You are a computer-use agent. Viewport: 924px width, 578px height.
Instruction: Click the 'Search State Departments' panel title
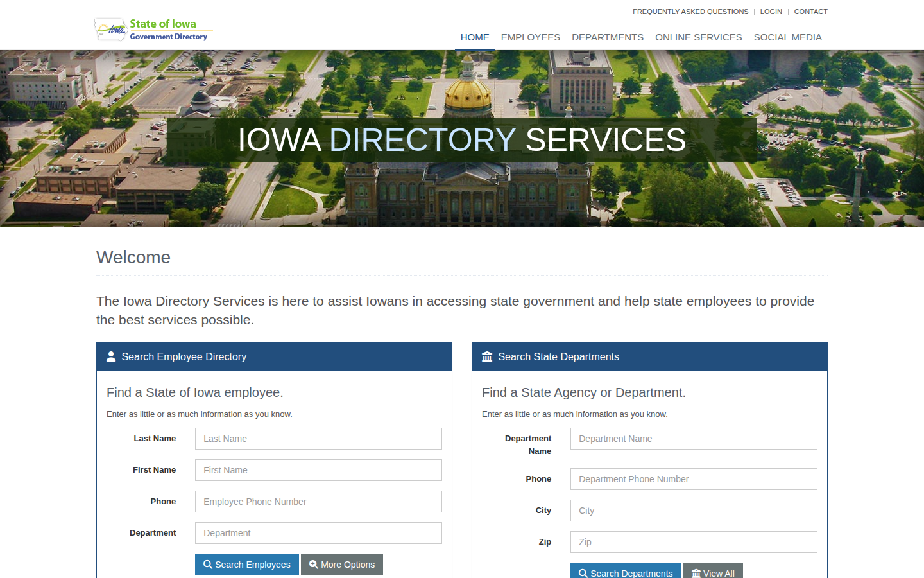559,356
